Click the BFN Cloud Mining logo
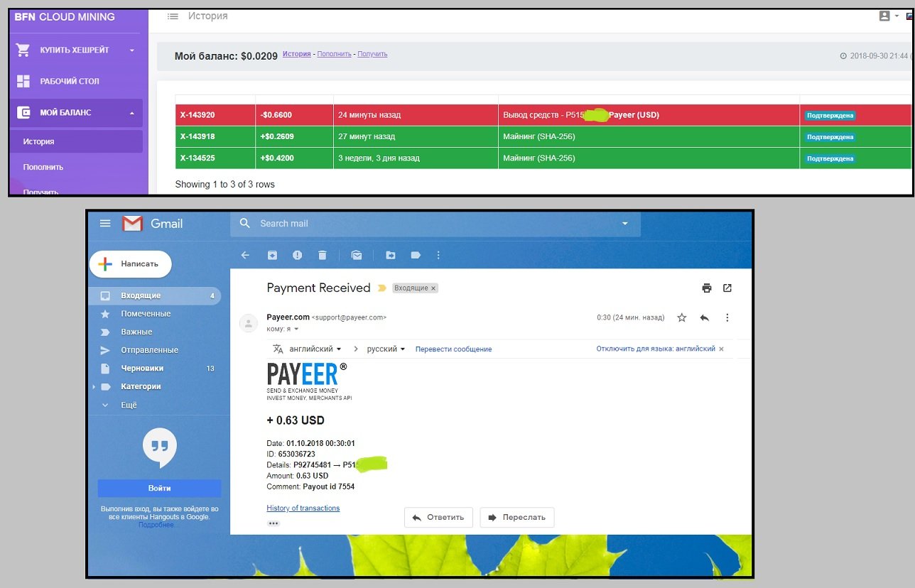The height and width of the screenshot is (588, 915). pos(65,16)
